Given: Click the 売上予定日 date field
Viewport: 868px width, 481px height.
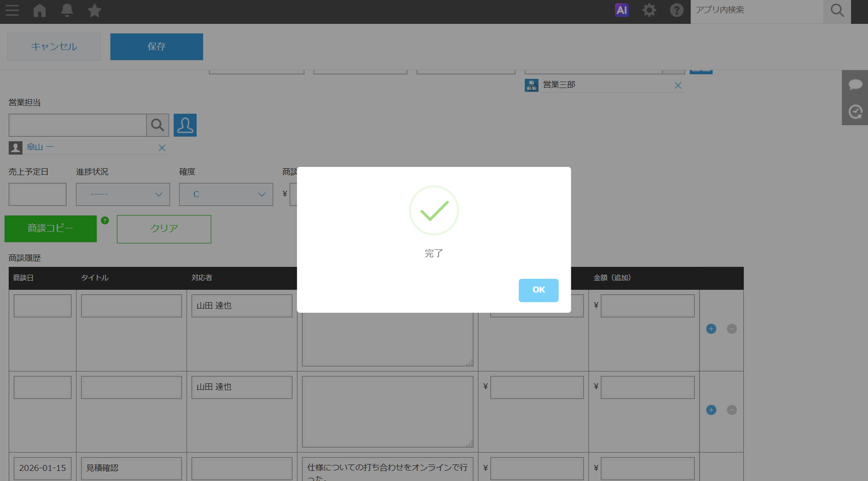Looking at the screenshot, I should [38, 194].
